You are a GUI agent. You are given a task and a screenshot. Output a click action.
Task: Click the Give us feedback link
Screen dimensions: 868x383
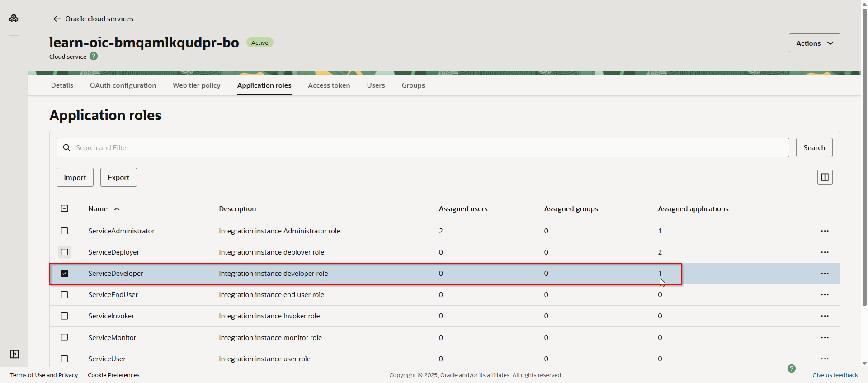[835, 375]
